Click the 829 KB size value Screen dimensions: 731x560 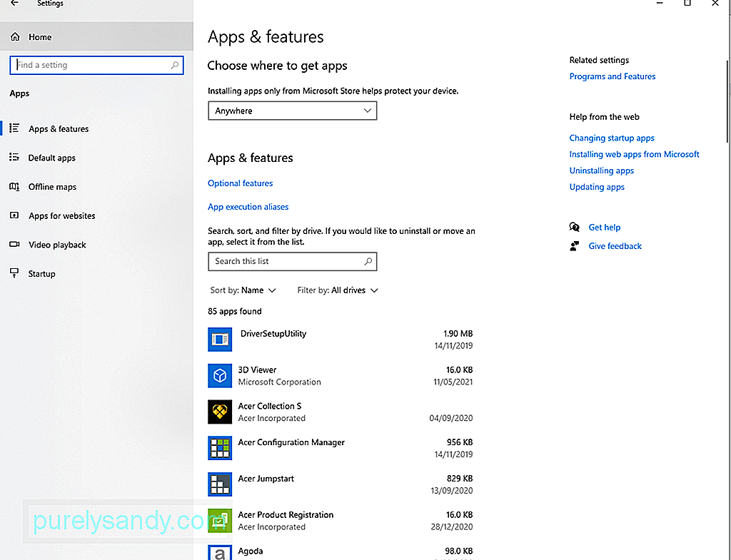coord(460,479)
